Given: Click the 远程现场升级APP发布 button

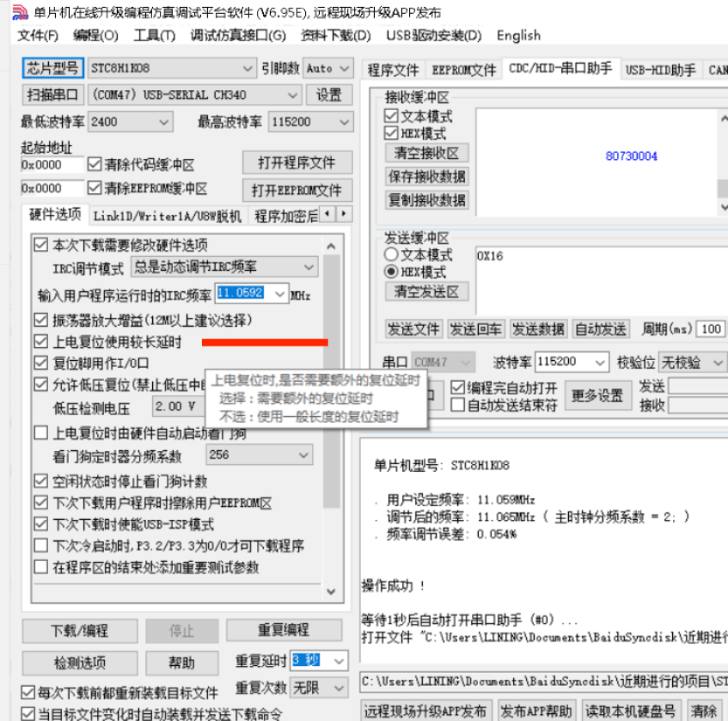Looking at the screenshot, I should tap(425, 711).
